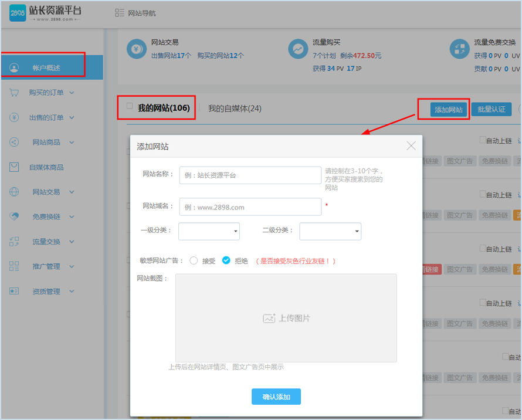Viewport: 522px width, 420px height.
Task: Open 购买的订单 via the cart icon
Action: pyautogui.click(x=13, y=92)
